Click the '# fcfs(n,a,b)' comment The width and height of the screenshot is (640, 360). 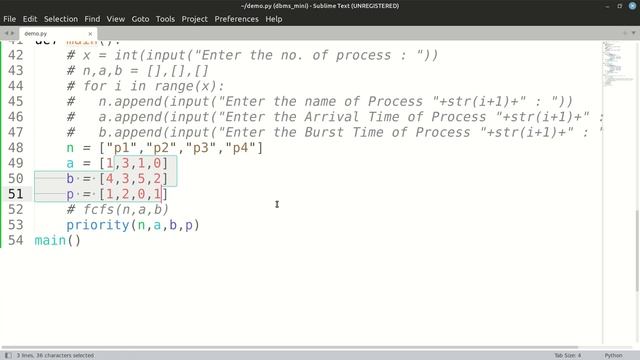tap(118, 209)
